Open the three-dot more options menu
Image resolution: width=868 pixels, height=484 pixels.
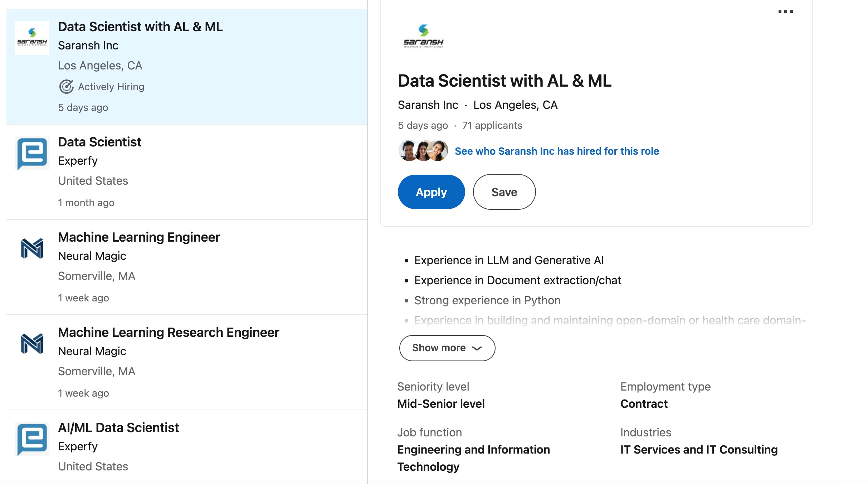point(785,11)
